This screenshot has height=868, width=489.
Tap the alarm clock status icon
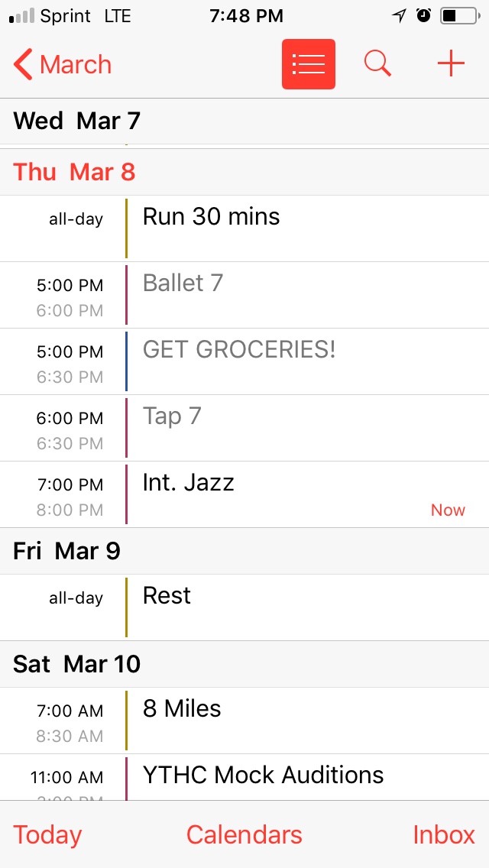(x=423, y=15)
